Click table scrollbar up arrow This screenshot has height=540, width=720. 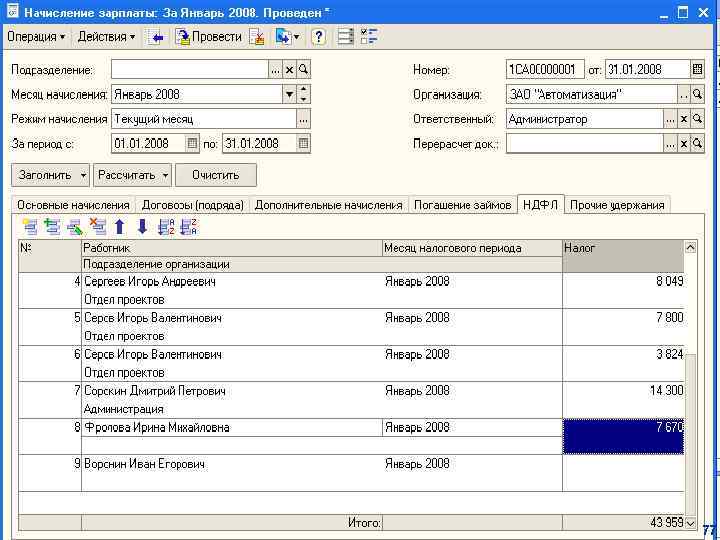pyautogui.click(x=690, y=248)
